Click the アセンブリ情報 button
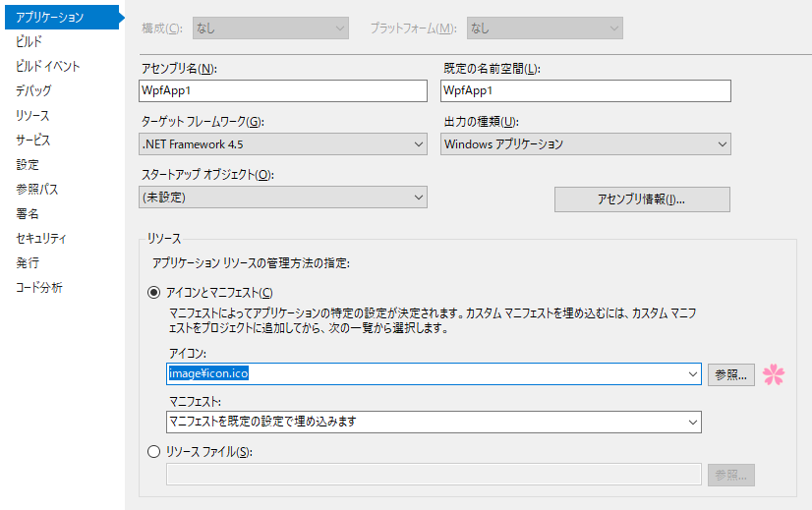The height and width of the screenshot is (510, 812). pos(642,199)
